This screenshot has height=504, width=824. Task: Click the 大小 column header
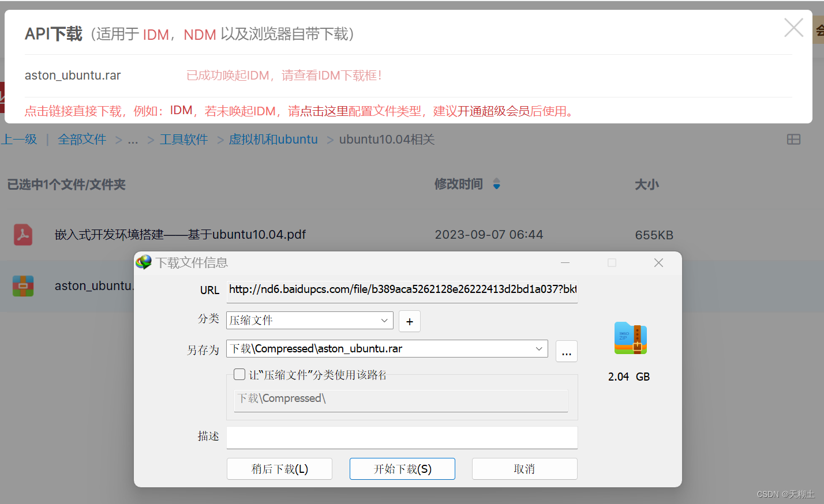click(647, 185)
